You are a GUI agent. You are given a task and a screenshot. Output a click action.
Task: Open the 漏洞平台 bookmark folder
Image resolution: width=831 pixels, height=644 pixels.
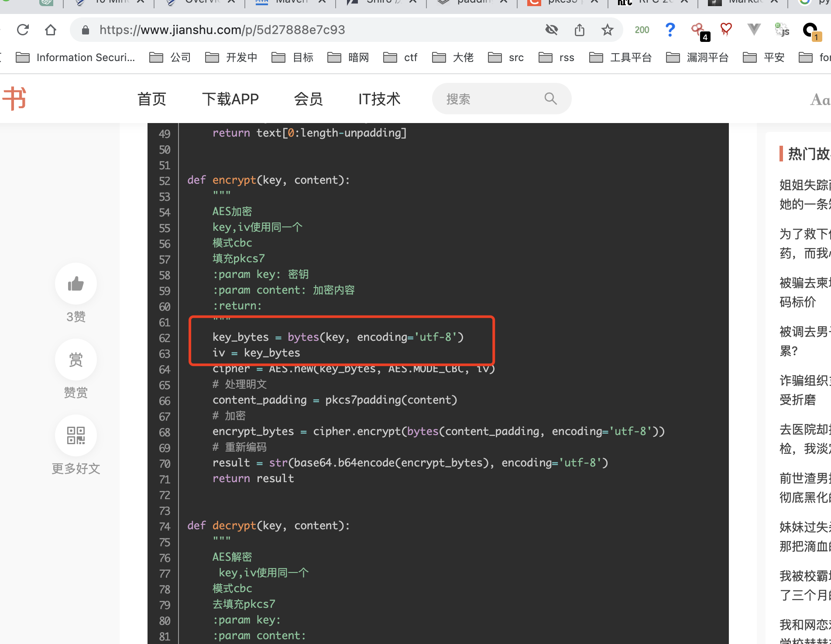point(697,57)
